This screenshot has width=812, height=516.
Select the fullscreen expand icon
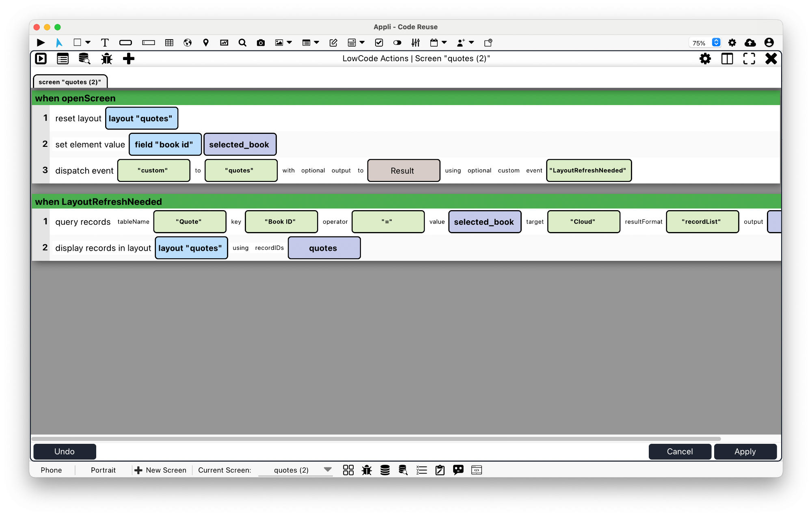coord(749,58)
